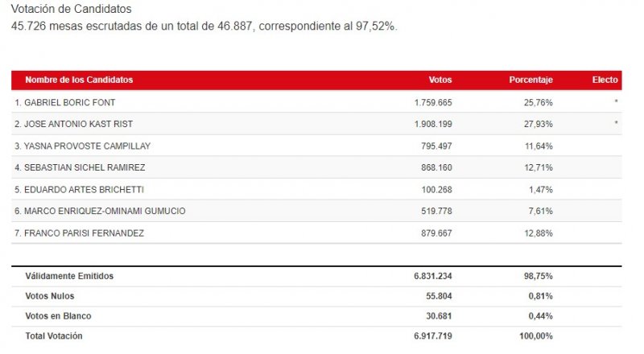
Task: Click the Total Votación label
Action: pyautogui.click(x=54, y=335)
